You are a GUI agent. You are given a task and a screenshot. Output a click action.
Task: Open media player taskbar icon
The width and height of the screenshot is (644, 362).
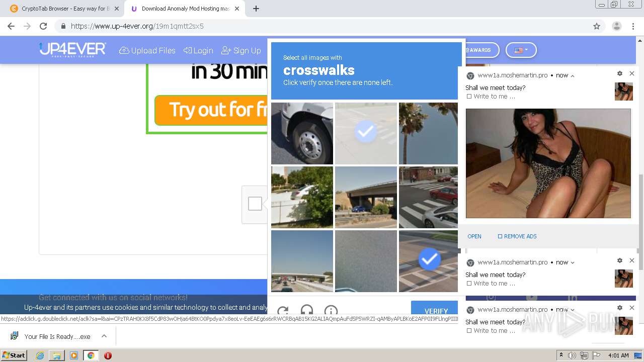coord(74,355)
